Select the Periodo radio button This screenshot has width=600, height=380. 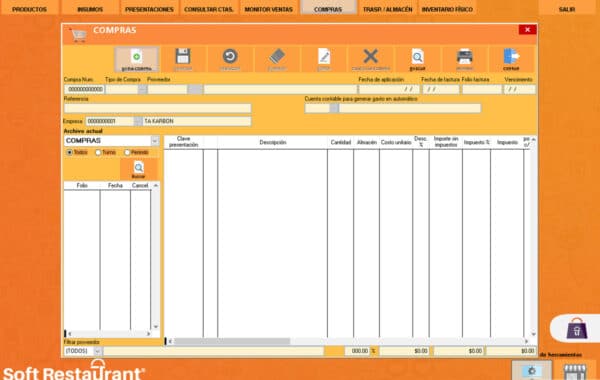click(127, 152)
